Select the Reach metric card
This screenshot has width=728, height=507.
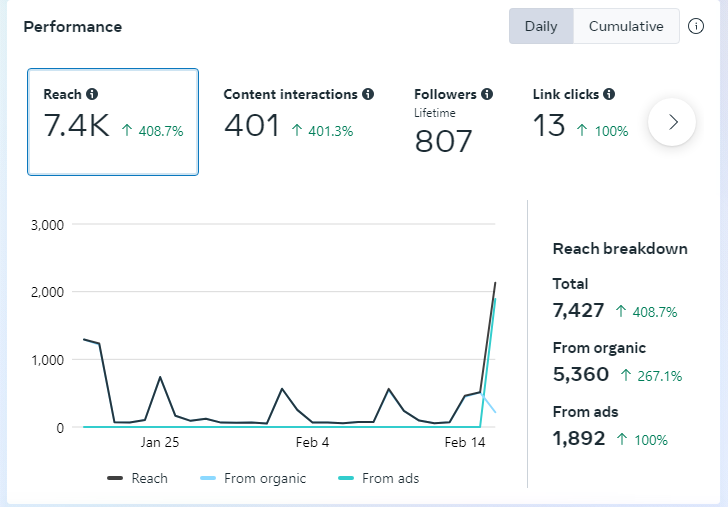pyautogui.click(x=113, y=122)
